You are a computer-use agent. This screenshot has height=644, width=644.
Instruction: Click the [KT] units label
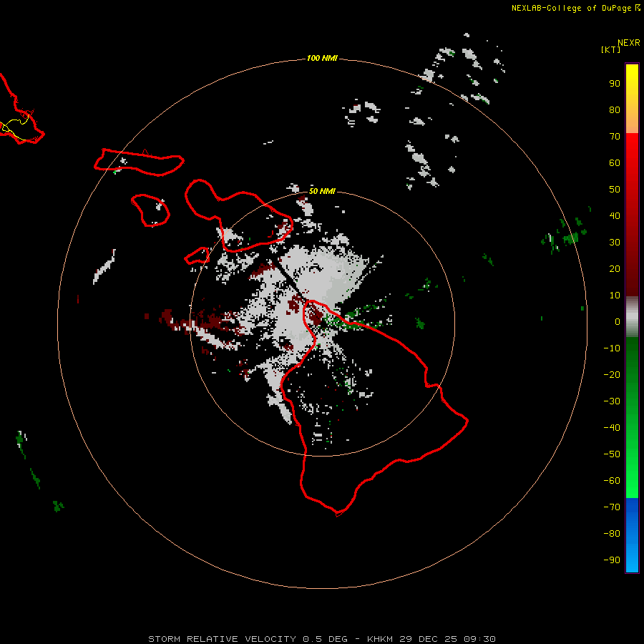click(x=610, y=49)
